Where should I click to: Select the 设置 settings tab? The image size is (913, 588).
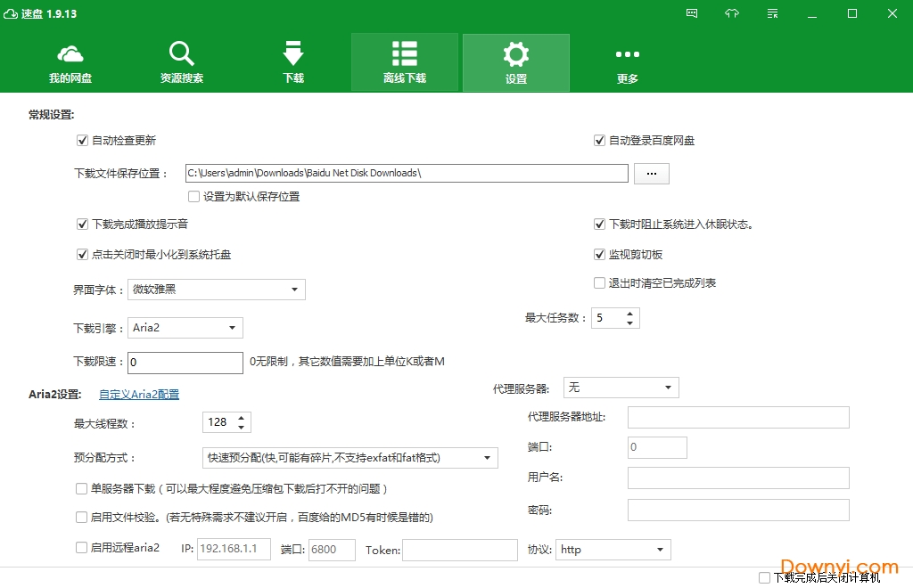pyautogui.click(x=515, y=62)
